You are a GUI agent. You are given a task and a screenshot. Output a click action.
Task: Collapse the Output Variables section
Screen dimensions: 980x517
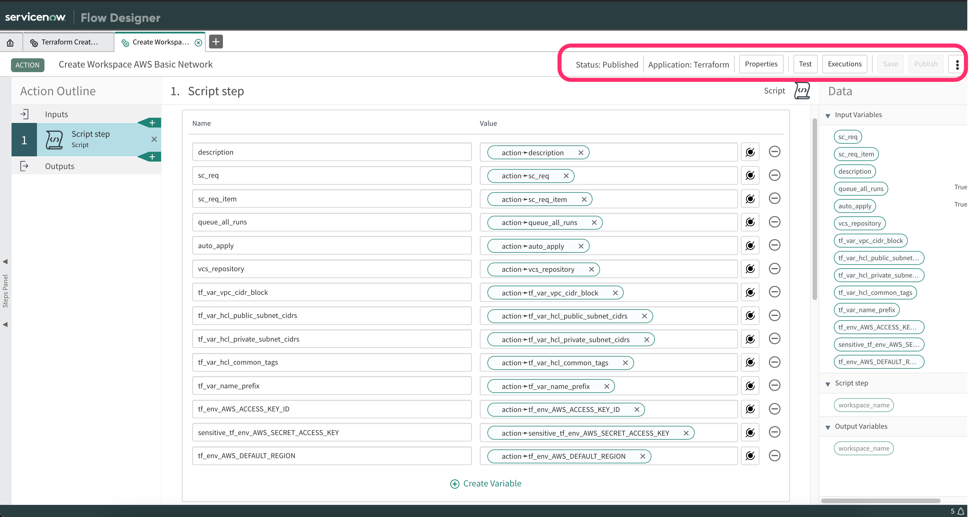[828, 427]
